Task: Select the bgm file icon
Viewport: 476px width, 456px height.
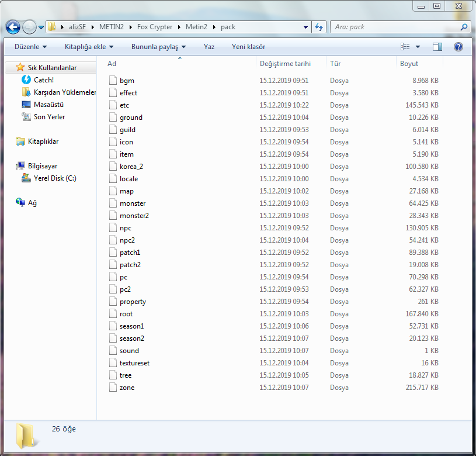Action: coord(113,81)
